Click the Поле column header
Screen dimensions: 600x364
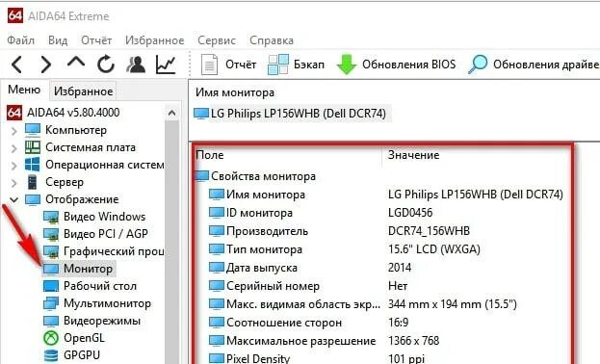click(209, 155)
